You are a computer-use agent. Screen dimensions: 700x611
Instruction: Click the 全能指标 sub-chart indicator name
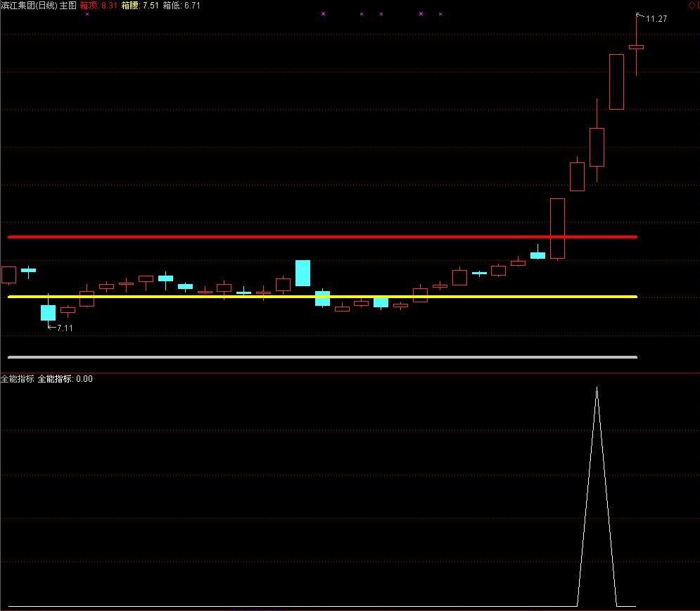(18, 379)
